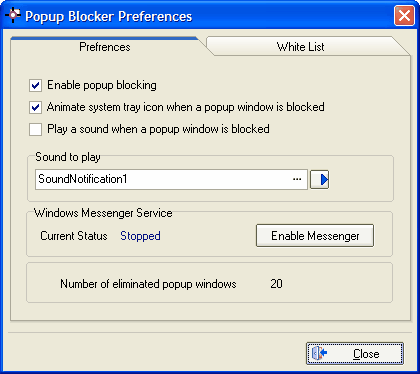Click the eliminated popup count 20
This screenshot has width=420, height=374.
[x=276, y=284]
